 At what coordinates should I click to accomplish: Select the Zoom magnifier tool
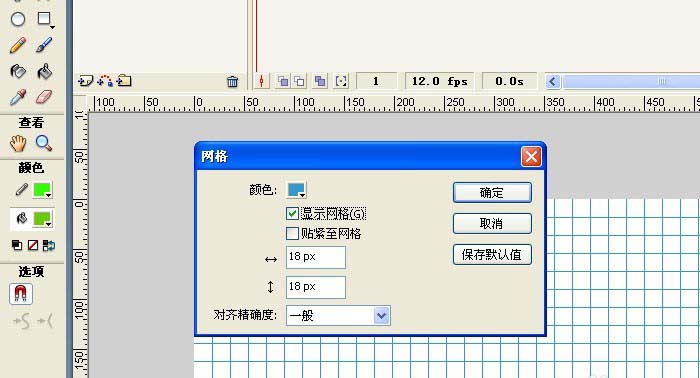[x=43, y=143]
